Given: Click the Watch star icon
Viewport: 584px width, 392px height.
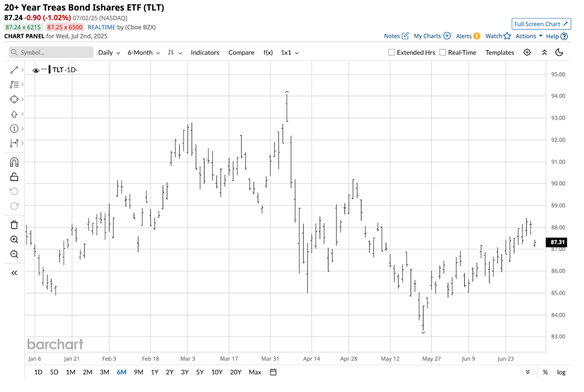Looking at the screenshot, I should (507, 36).
